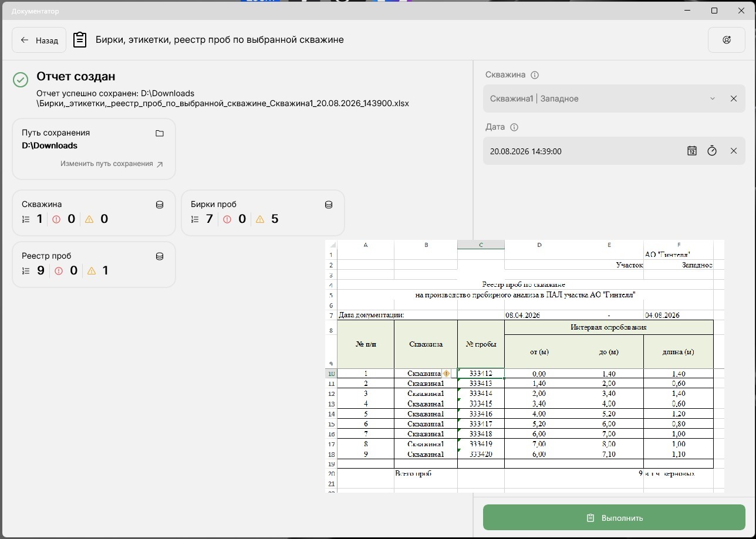756x539 pixels.
Task: Click the clipboard icon beside the page title
Action: [x=80, y=40]
